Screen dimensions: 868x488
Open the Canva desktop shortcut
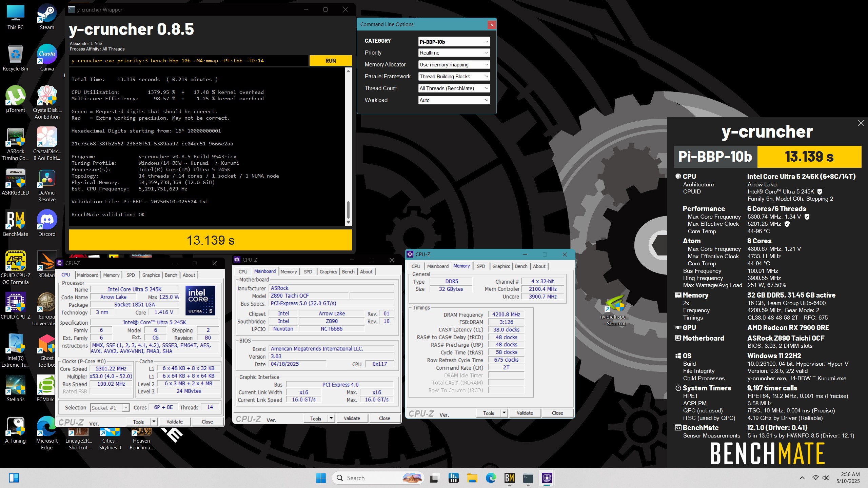click(47, 58)
